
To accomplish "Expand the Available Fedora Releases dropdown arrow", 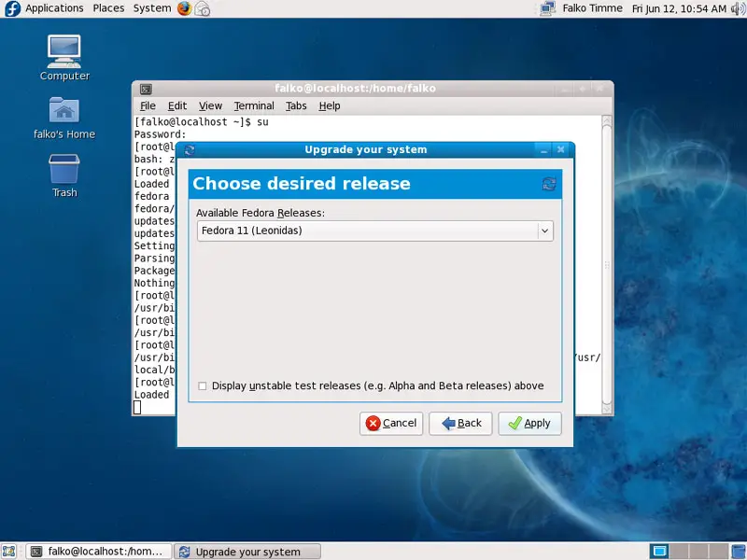I will (545, 231).
